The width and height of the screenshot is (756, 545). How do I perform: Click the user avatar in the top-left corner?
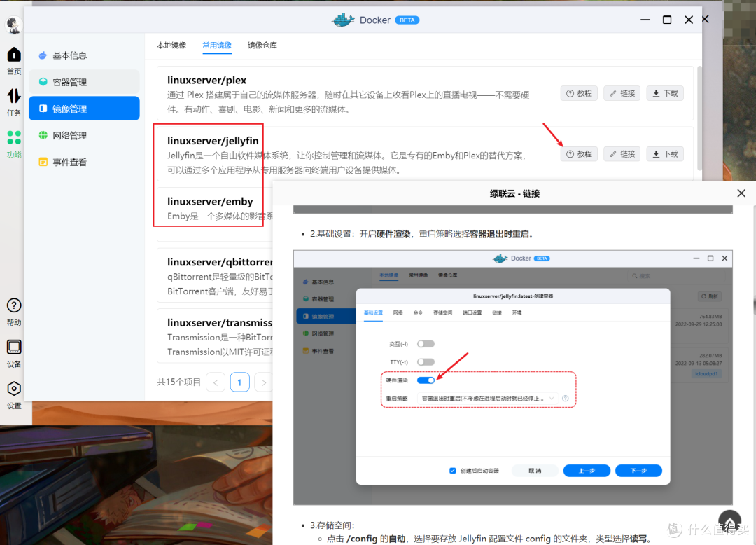point(13,25)
